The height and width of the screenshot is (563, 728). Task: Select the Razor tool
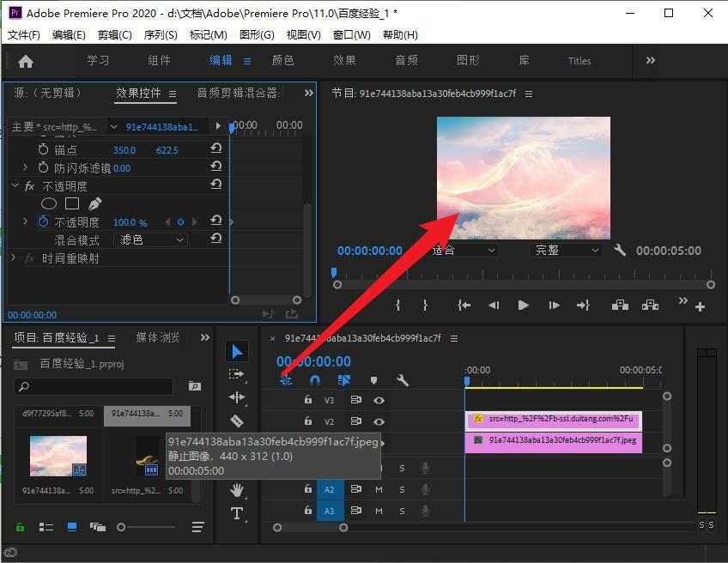pos(237,421)
